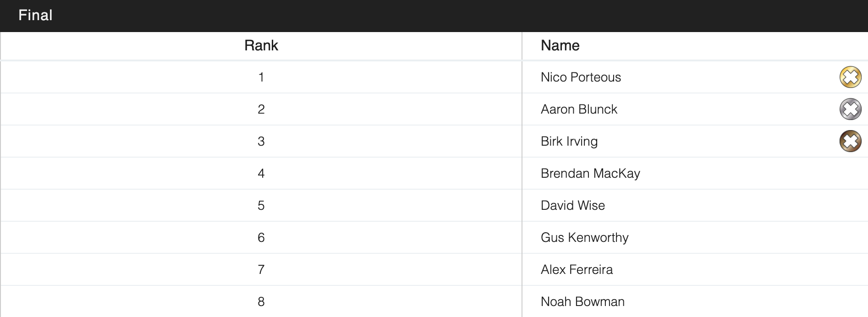Click Alex Ferreira in the results

(577, 269)
